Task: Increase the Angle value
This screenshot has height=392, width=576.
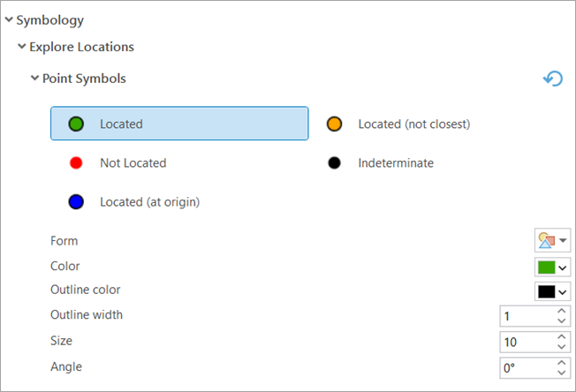Action: 561,363
